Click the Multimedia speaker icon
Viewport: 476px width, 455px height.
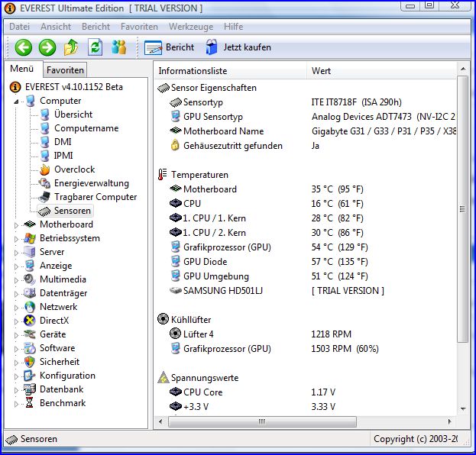[30, 279]
